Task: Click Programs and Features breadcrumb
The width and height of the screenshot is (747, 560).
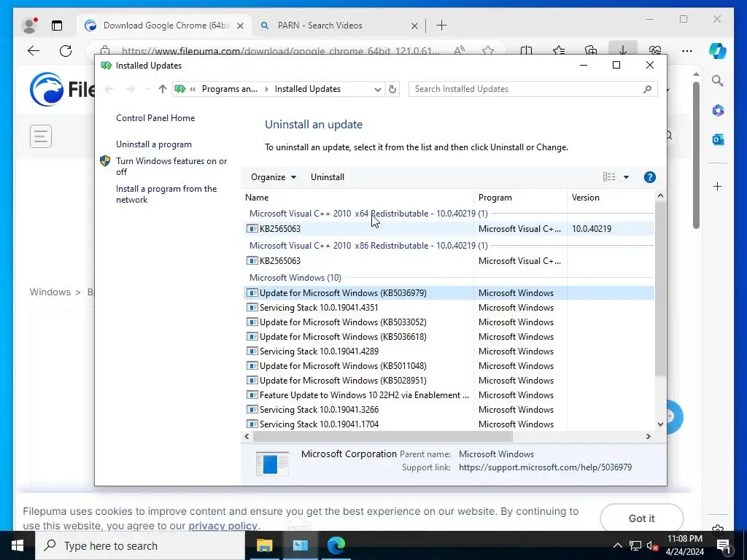Action: coord(229,89)
